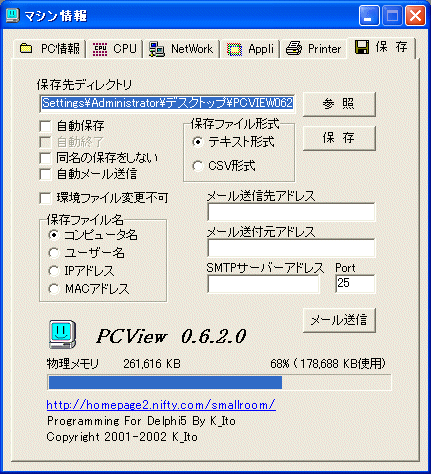Click the floppy disk icon on 保存 tab
Screen dimensions: 431x474
point(362,47)
